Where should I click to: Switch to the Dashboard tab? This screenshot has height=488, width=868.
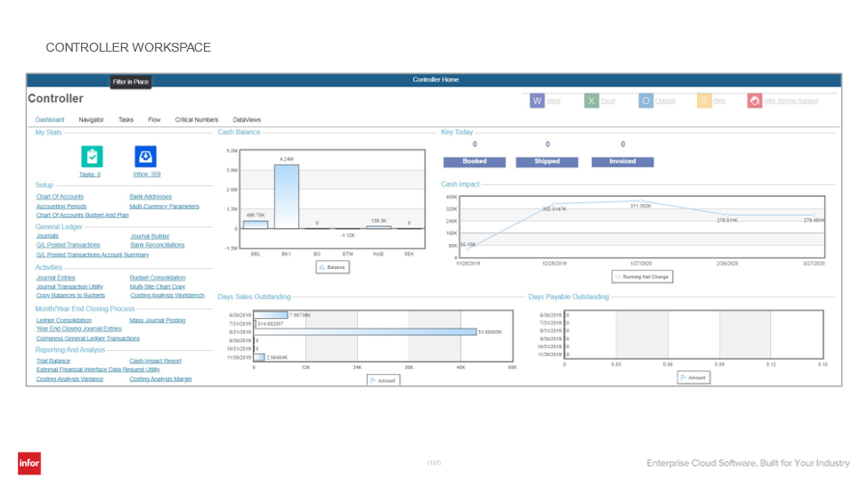click(x=50, y=119)
